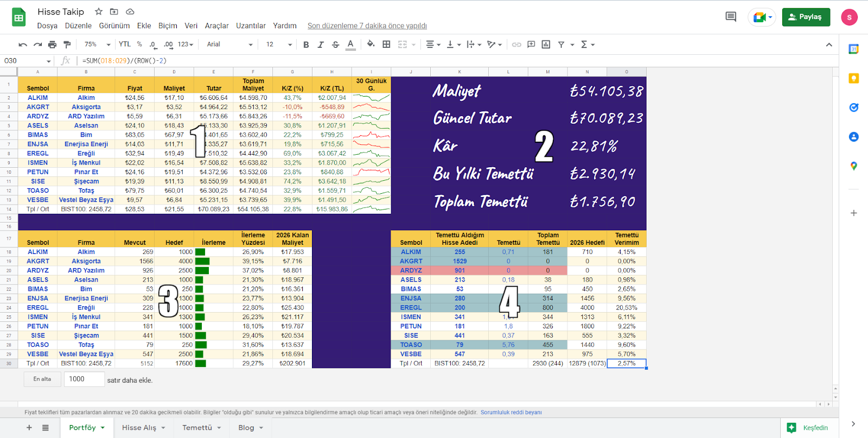Open horizontal align dropdown

click(433, 45)
